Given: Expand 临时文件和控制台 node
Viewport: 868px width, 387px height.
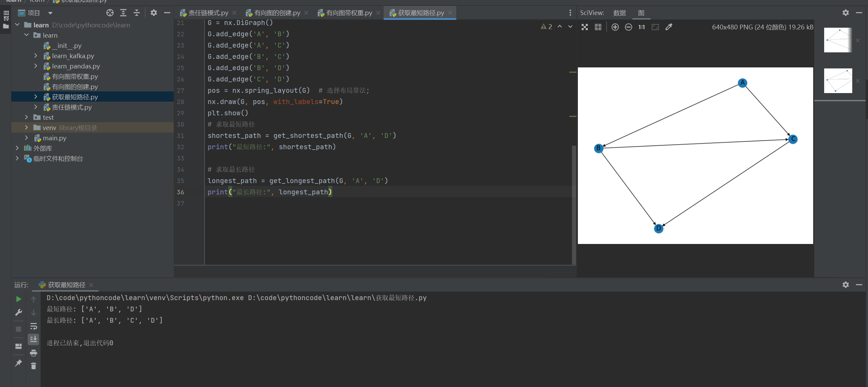Looking at the screenshot, I should [x=17, y=158].
